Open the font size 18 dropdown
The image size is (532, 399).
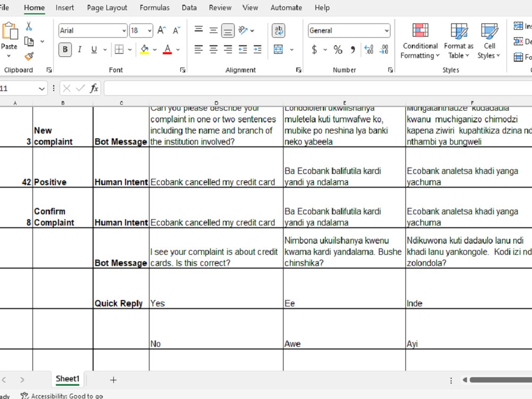click(149, 31)
